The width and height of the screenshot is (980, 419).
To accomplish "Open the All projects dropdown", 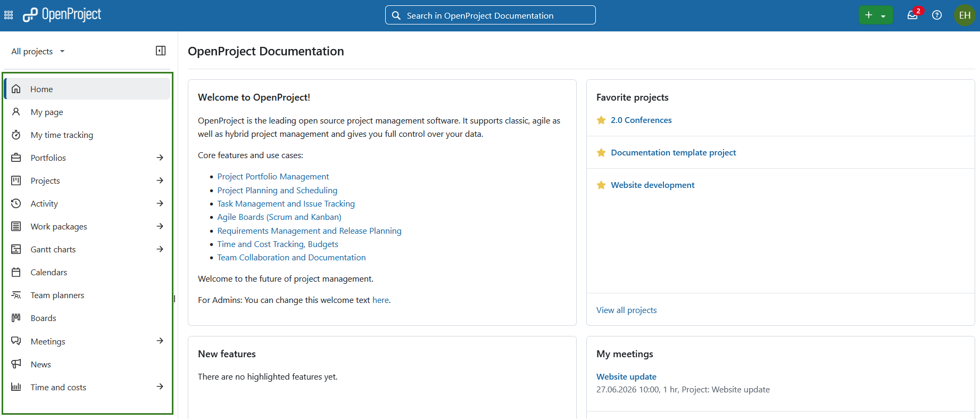I will click(x=38, y=51).
